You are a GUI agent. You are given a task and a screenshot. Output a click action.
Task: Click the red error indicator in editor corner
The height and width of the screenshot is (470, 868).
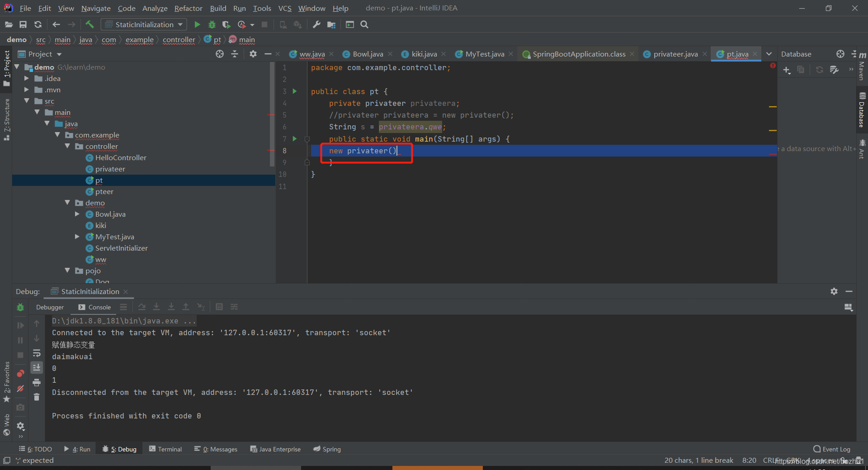click(x=773, y=66)
